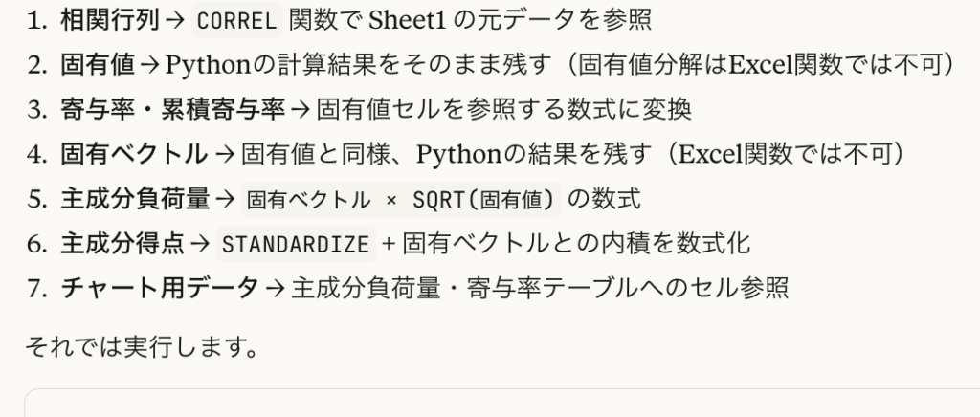This screenshot has height=417, width=980.
Task: Click the bold heading 主成分得点
Action: 122,243
